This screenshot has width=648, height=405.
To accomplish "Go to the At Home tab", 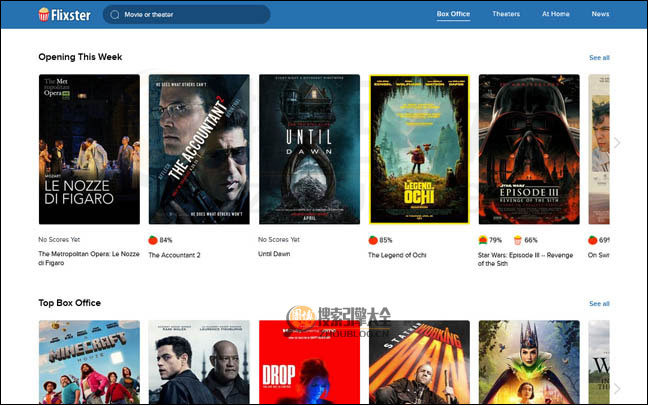I will tap(556, 14).
